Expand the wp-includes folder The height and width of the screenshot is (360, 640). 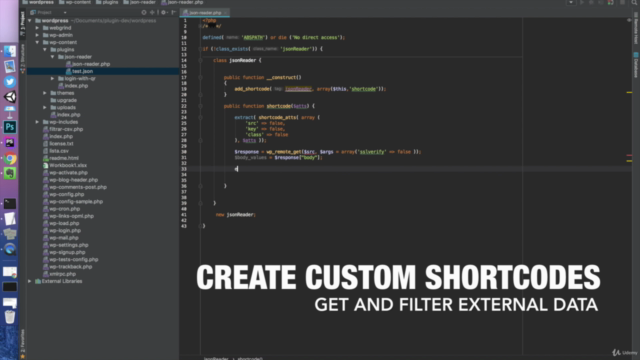pos(37,122)
